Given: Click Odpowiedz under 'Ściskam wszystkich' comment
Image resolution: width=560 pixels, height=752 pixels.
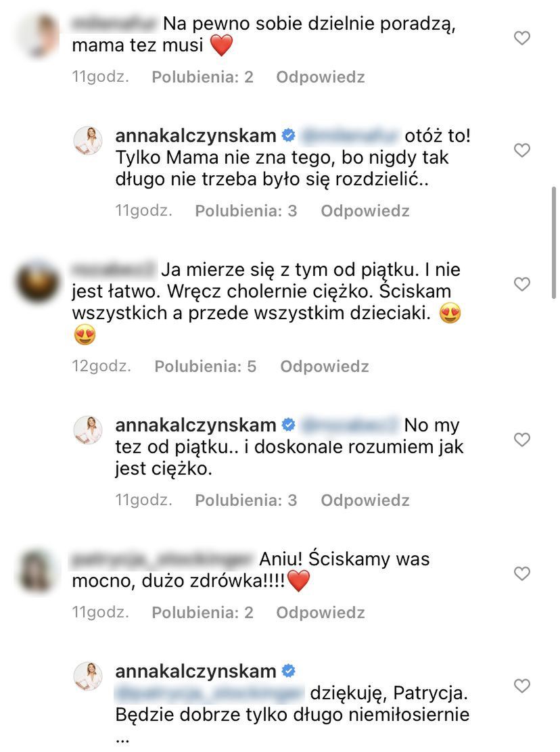Looking at the screenshot, I should coord(325,367).
